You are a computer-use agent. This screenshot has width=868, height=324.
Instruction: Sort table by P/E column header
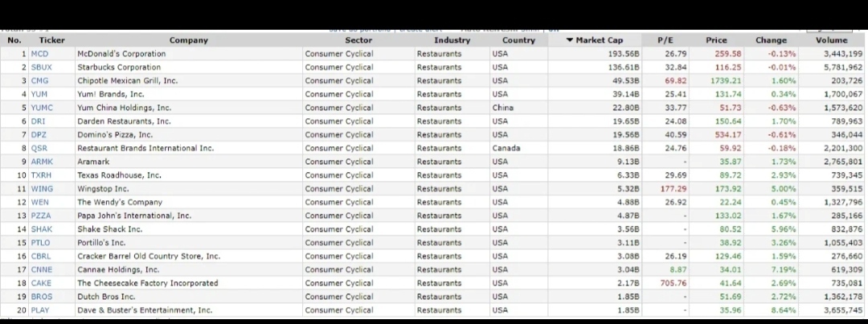tap(665, 40)
